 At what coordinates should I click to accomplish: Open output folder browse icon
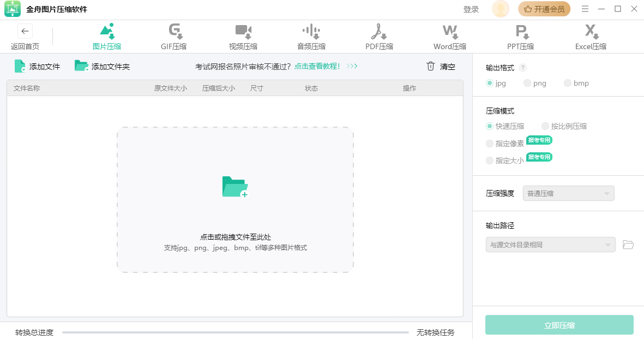pyautogui.click(x=628, y=245)
